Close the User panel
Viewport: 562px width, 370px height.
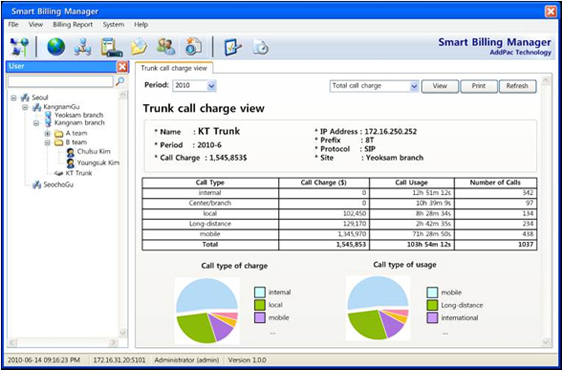point(122,67)
